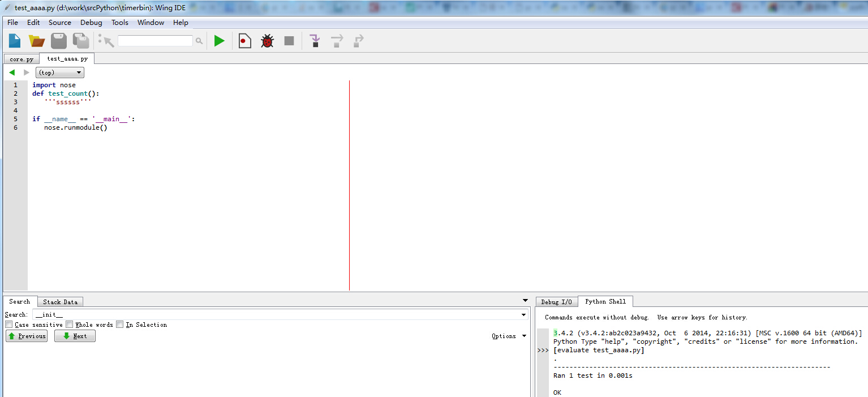Stop debugging with the gray square icon
868x397 pixels.
click(x=289, y=41)
